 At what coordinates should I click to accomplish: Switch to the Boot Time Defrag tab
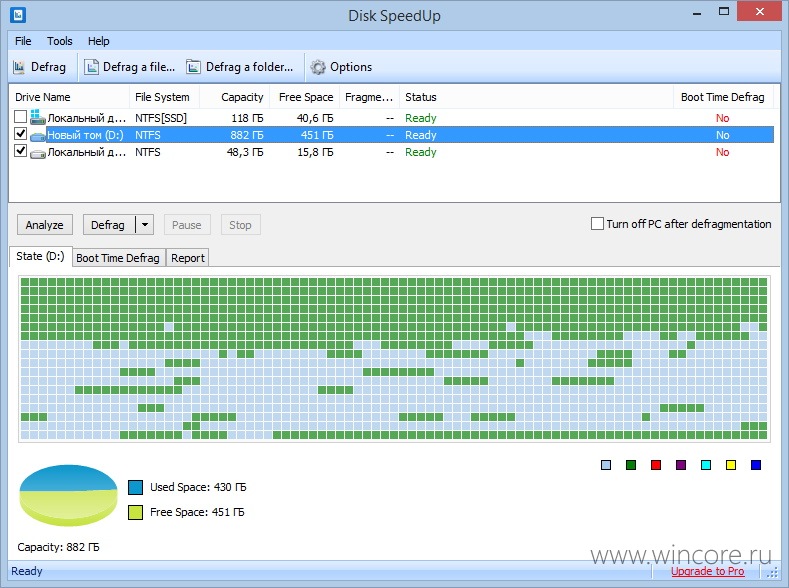(118, 258)
